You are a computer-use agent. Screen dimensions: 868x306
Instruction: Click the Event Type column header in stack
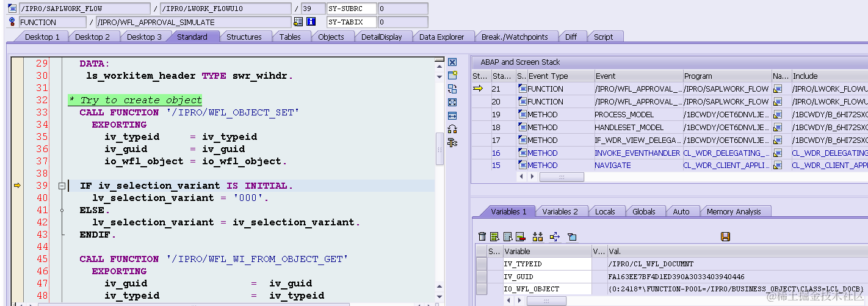pos(560,76)
